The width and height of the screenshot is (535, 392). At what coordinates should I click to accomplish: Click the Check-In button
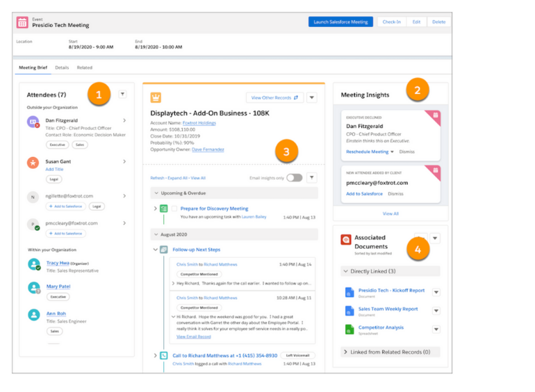(392, 22)
